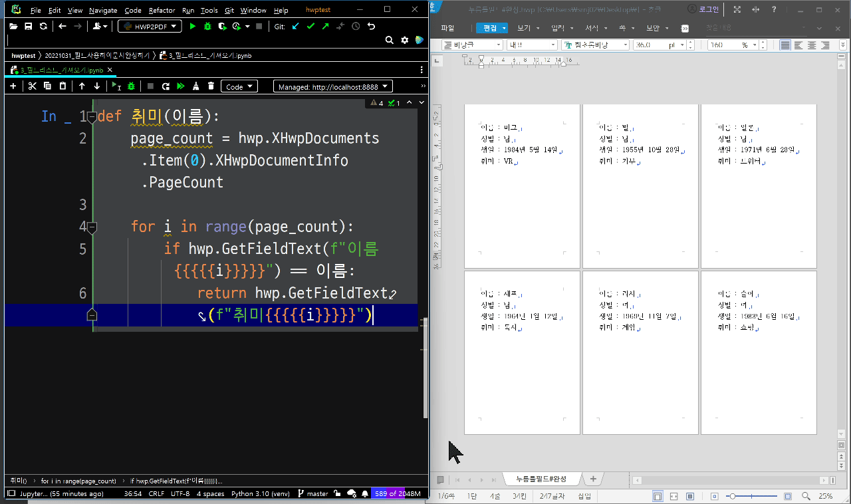Expand the Managed localhost:8888 server dropdown

333,86
